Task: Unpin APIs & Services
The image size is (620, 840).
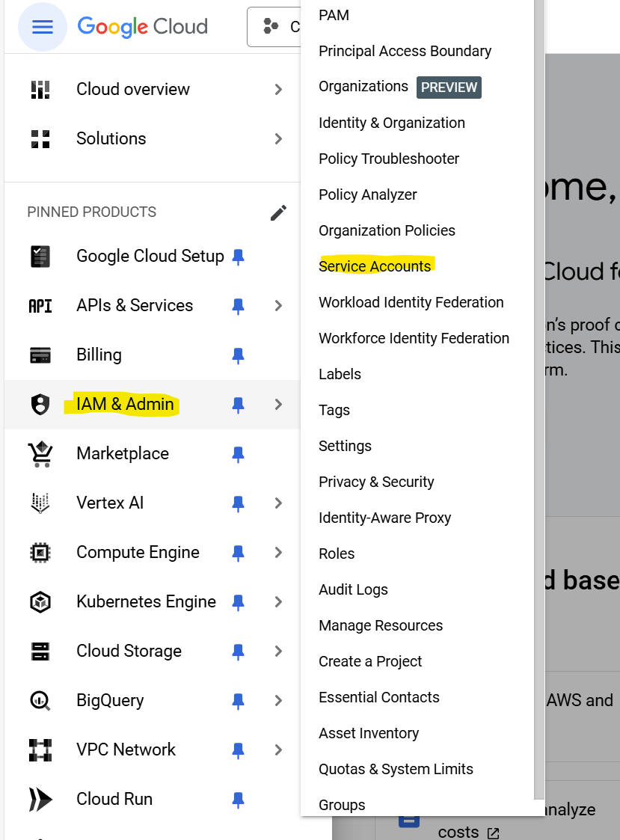Action: click(238, 306)
